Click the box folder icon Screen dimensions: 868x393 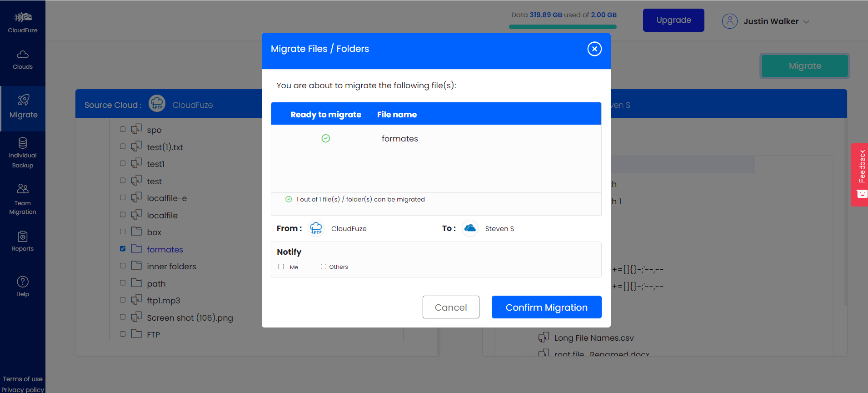point(136,231)
